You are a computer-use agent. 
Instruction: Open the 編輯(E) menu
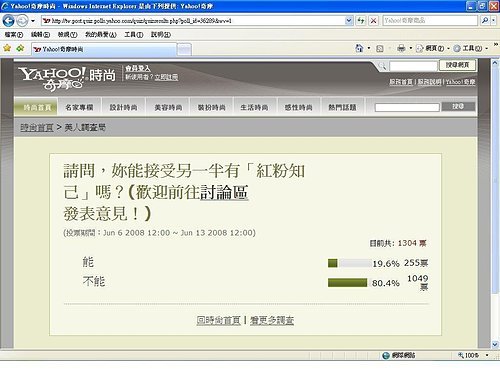(40, 35)
